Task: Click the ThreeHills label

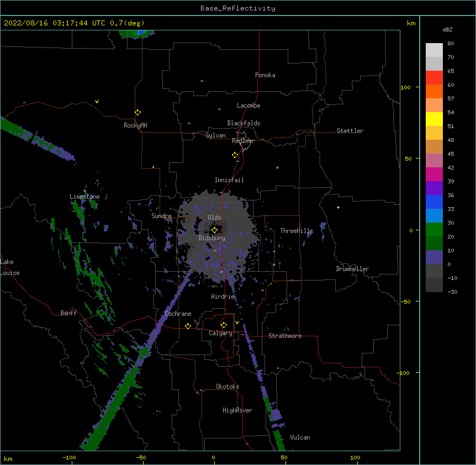Action: tap(297, 231)
